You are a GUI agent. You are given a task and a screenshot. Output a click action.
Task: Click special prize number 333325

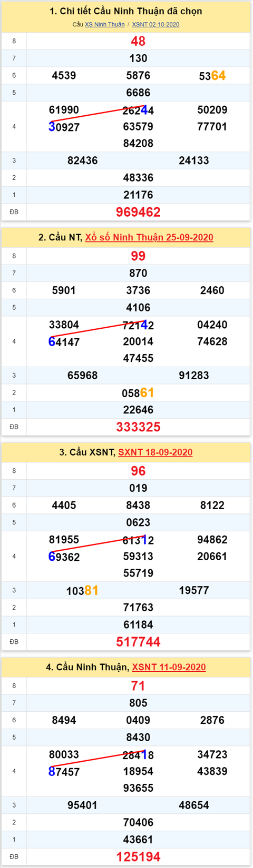point(138,427)
